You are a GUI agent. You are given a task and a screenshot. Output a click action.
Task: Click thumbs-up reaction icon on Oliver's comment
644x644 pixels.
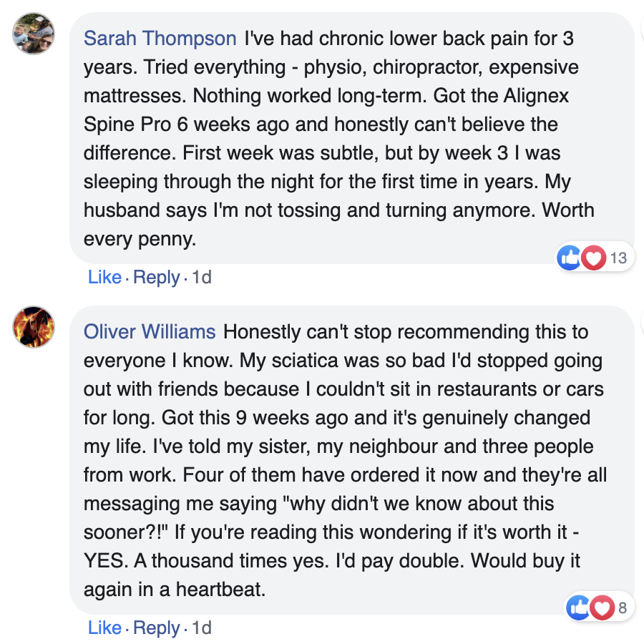click(579, 608)
